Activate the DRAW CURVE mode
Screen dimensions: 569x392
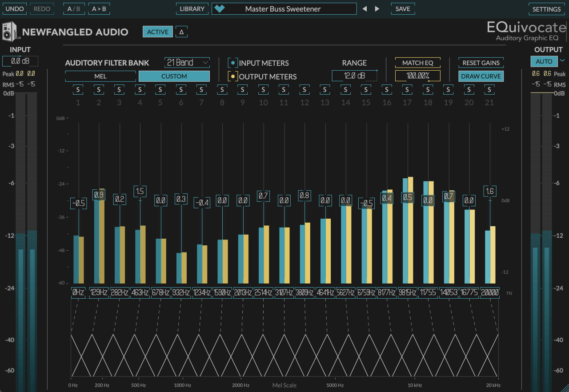pos(481,76)
